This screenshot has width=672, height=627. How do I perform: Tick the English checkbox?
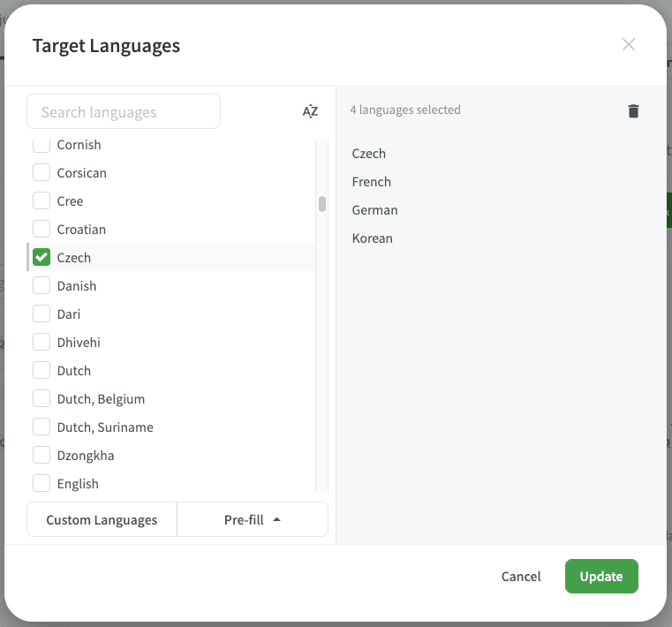[x=42, y=484]
